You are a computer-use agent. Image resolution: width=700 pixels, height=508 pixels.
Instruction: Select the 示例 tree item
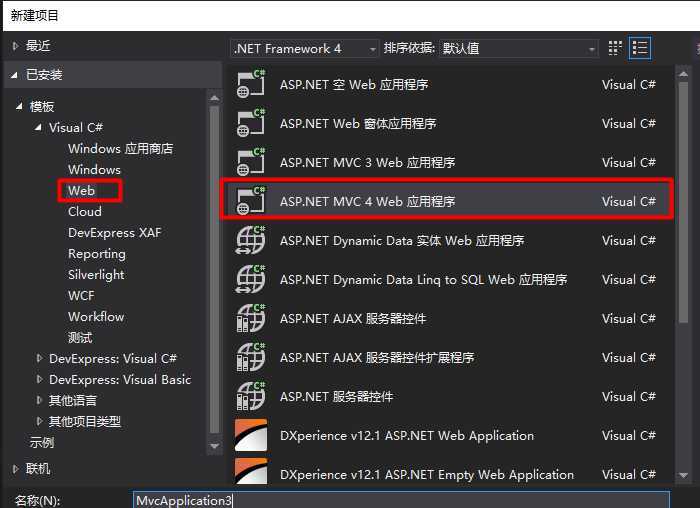(42, 442)
